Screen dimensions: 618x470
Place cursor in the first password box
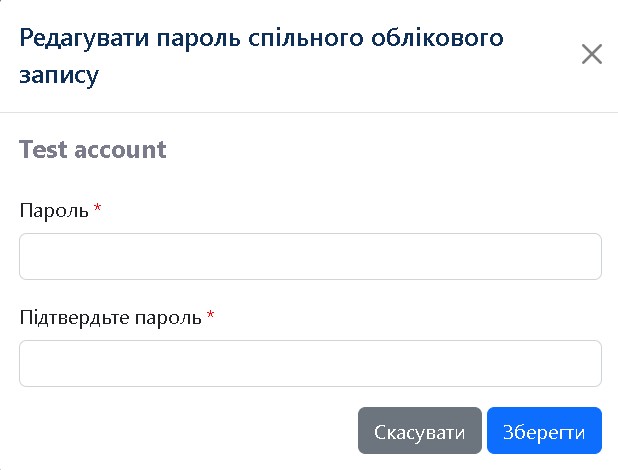(x=310, y=257)
